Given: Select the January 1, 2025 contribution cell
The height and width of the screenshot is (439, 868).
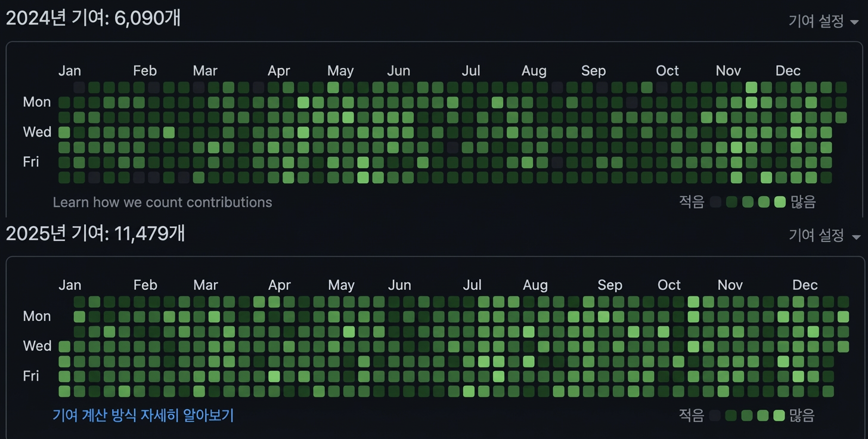Looking at the screenshot, I should click(x=64, y=347).
